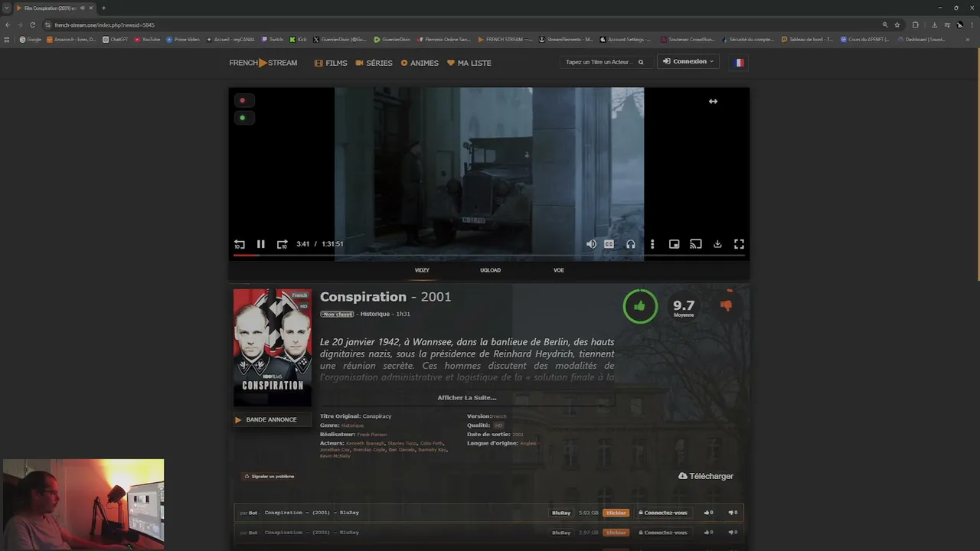Click Connectez-vous on the 5.93 GB row
This screenshot has width=980, height=551.
(x=662, y=513)
